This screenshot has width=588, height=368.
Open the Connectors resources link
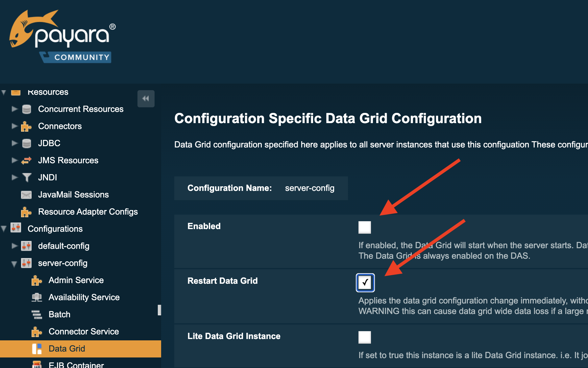[x=60, y=126]
